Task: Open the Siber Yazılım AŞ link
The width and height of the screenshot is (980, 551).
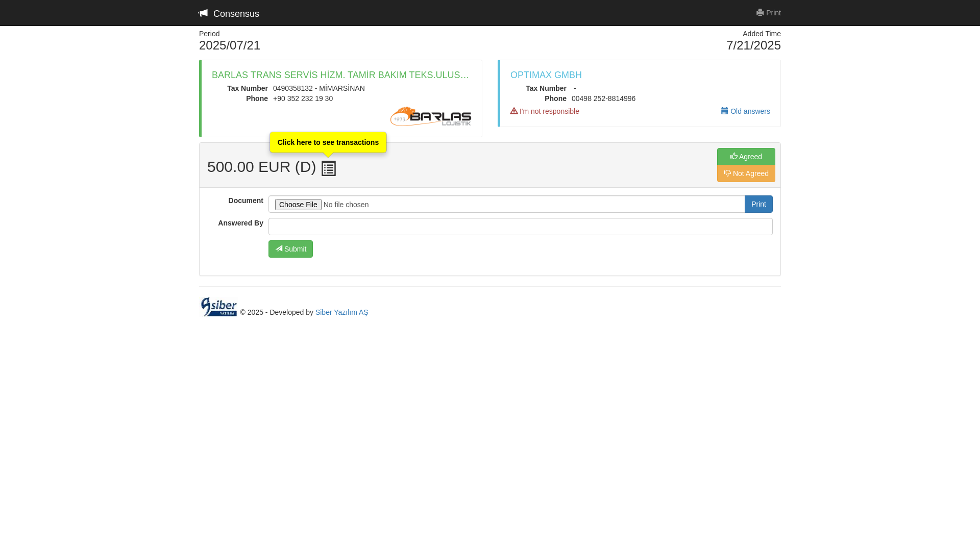Action: (x=341, y=312)
